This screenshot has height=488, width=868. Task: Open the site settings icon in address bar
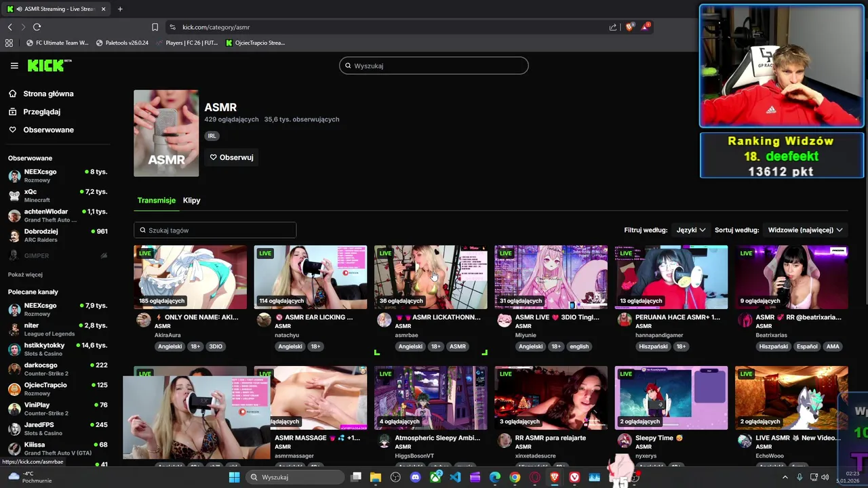pos(172,27)
